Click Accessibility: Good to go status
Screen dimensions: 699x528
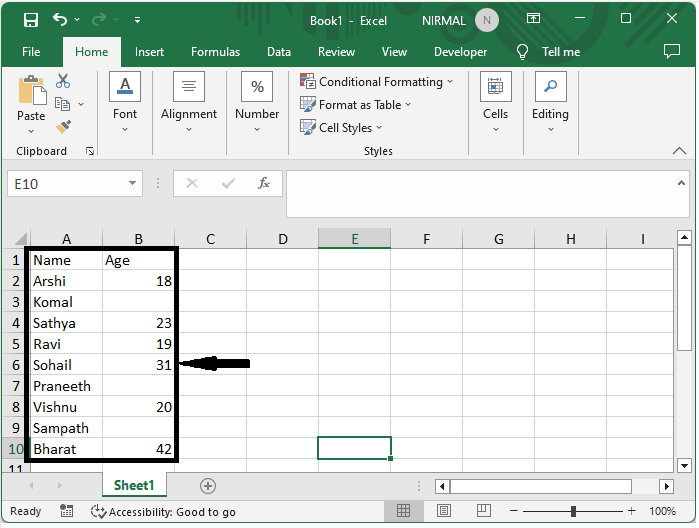pyautogui.click(x=163, y=512)
